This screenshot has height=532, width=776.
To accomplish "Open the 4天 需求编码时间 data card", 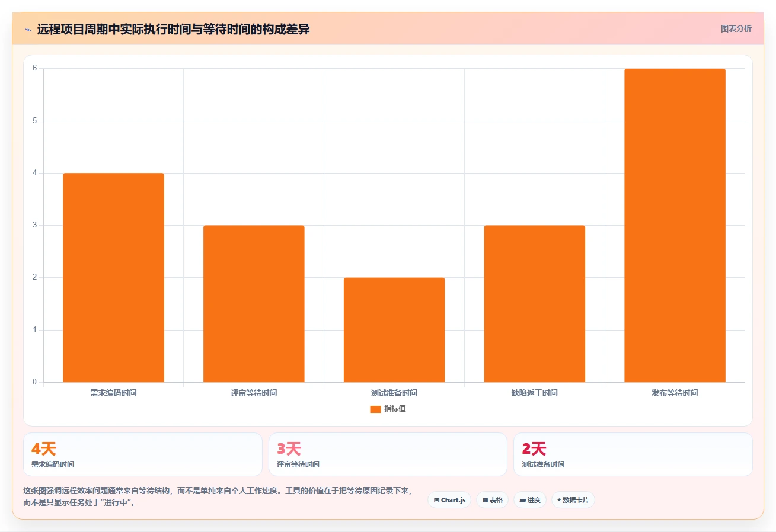I will [143, 454].
